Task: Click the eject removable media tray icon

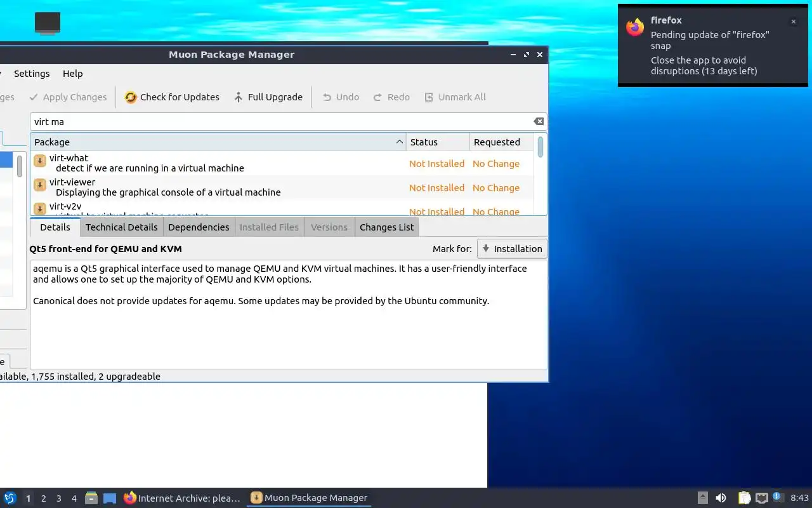Action: [702, 498]
